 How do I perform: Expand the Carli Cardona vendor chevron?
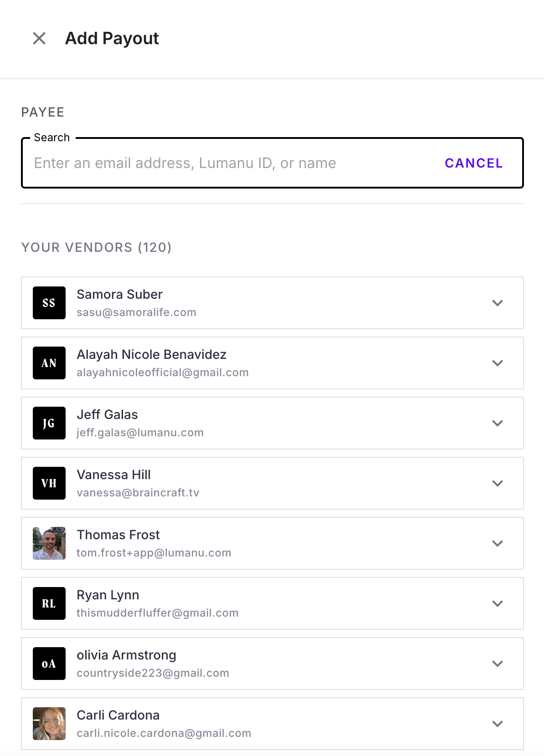[498, 724]
